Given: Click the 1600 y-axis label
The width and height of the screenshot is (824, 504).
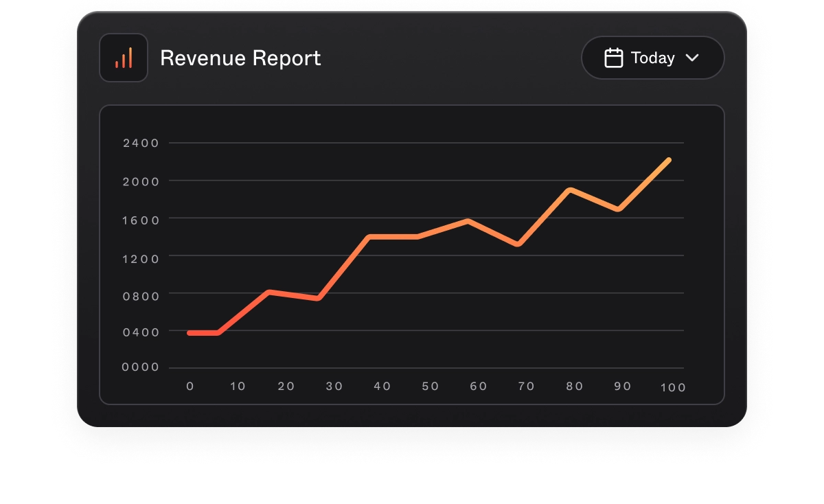Looking at the screenshot, I should tap(141, 220).
